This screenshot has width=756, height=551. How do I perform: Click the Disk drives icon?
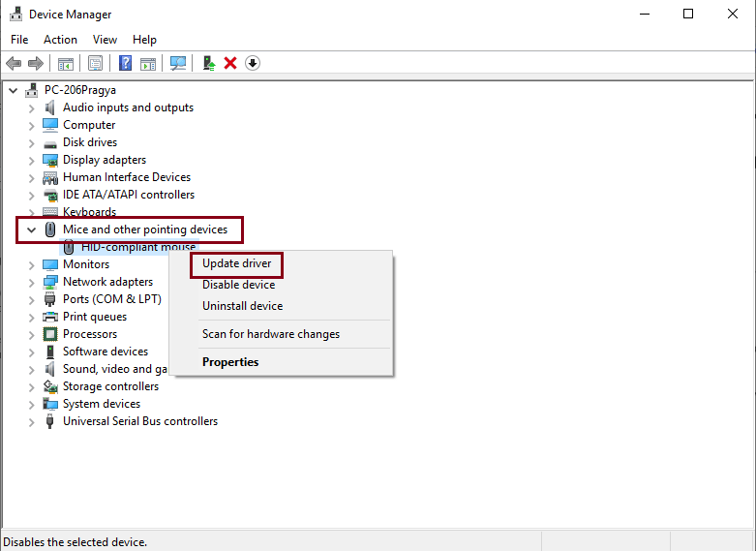(50, 143)
